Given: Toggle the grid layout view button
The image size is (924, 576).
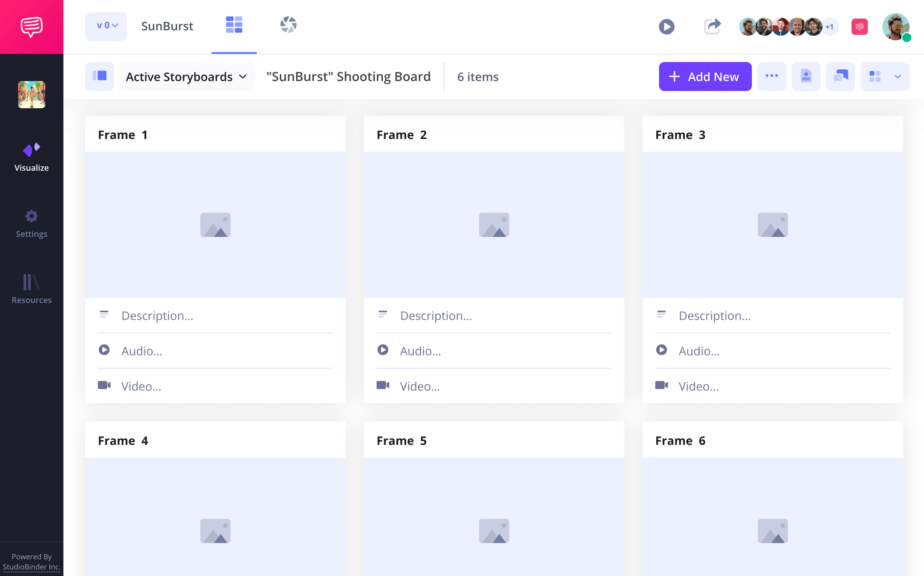Looking at the screenshot, I should (875, 77).
